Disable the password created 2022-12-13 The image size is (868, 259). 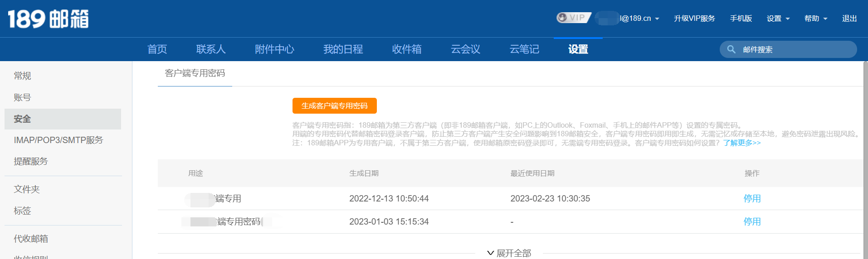(751, 199)
